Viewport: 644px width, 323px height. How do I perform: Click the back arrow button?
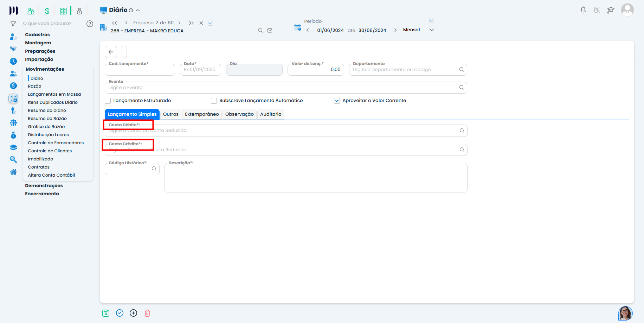111,52
